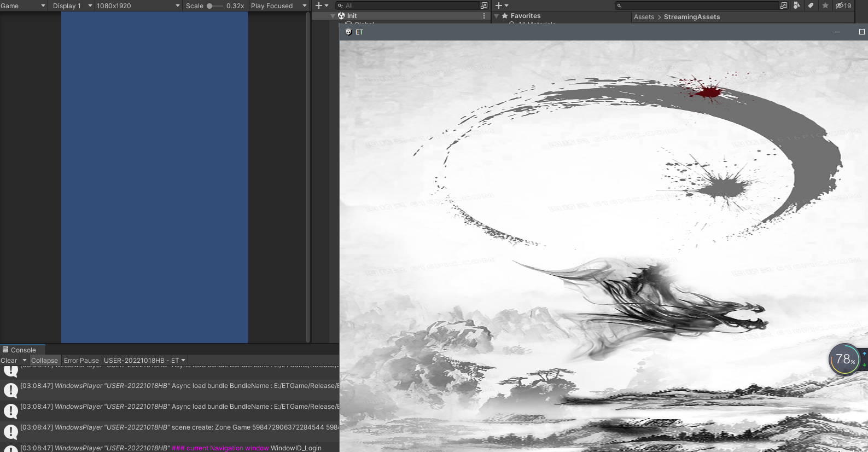This screenshot has width=868, height=452.
Task: Select the current Navigation window log entry
Action: click(x=170, y=447)
